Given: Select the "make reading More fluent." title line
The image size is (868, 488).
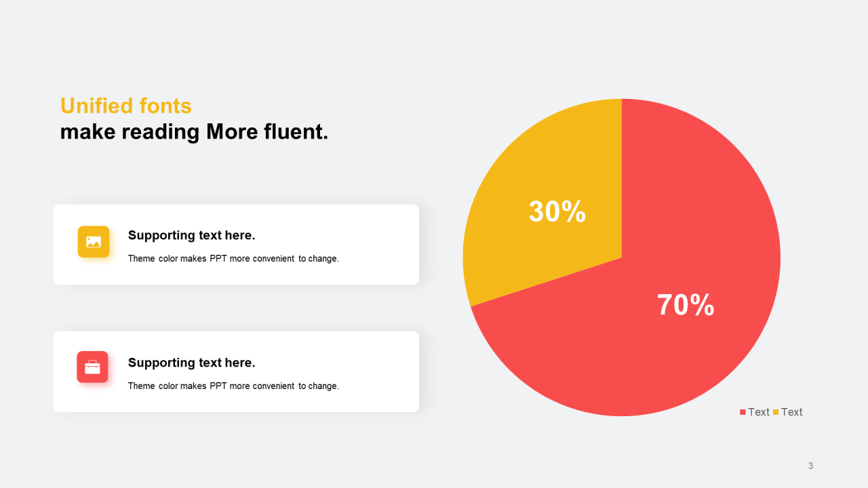Looking at the screenshot, I should 194,131.
